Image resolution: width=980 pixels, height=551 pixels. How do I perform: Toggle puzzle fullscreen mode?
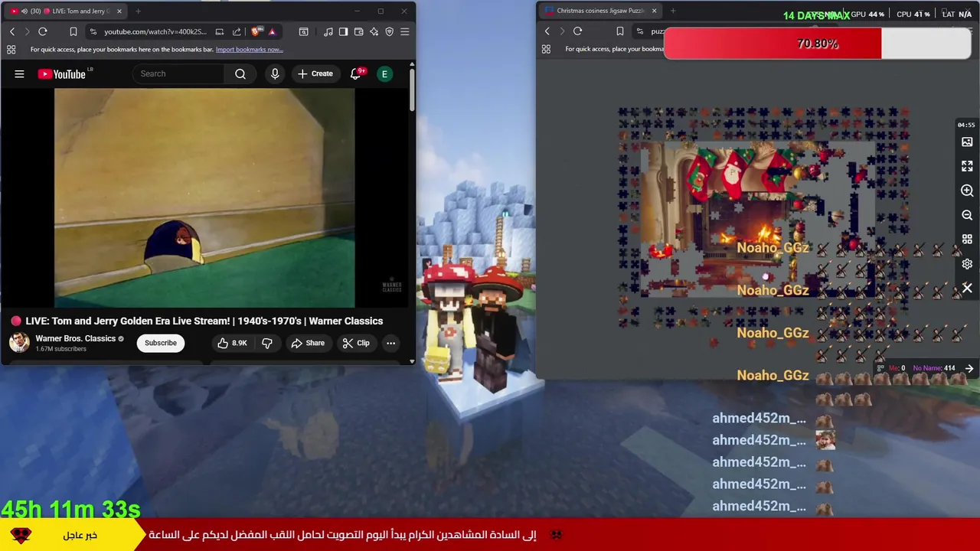click(967, 166)
